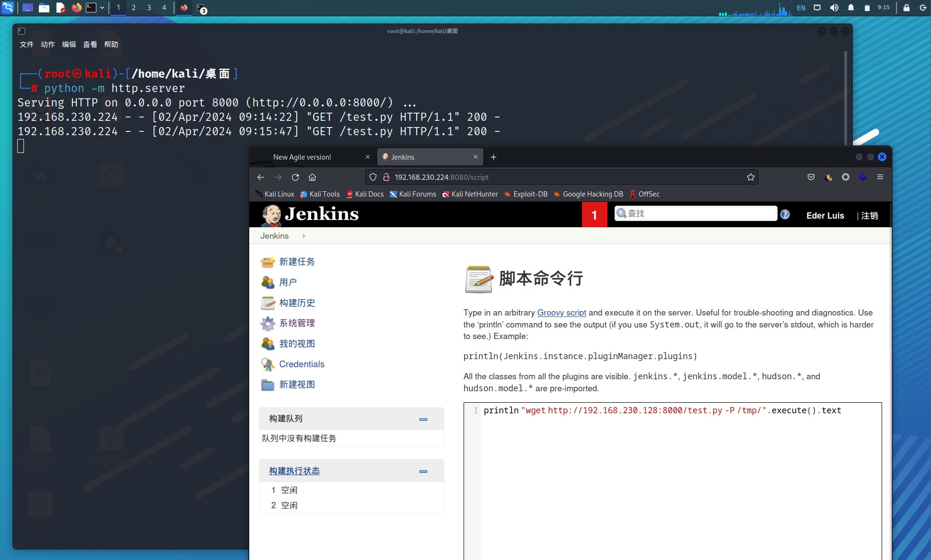Screen dimensions: 931x560
Task: Close the Jenkins browser tab
Action: [x=476, y=157]
